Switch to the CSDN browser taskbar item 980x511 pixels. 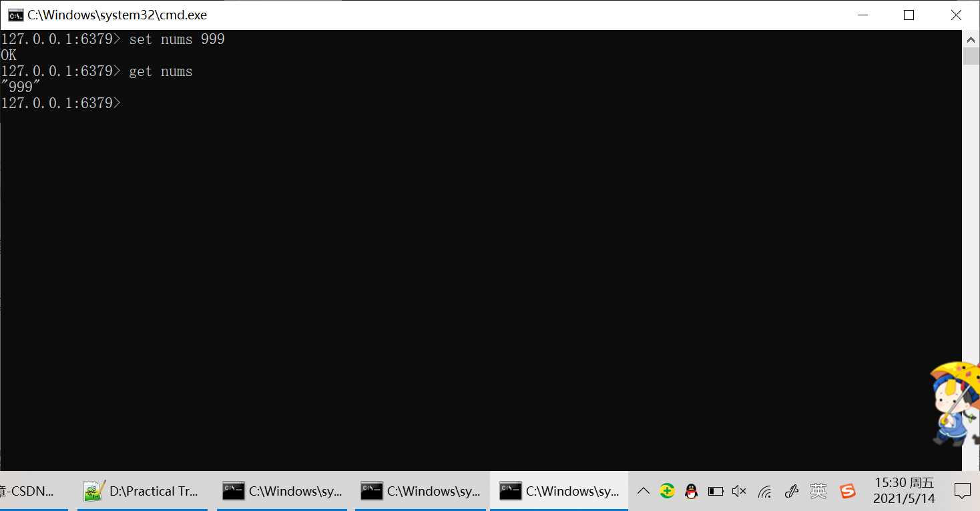[34, 491]
